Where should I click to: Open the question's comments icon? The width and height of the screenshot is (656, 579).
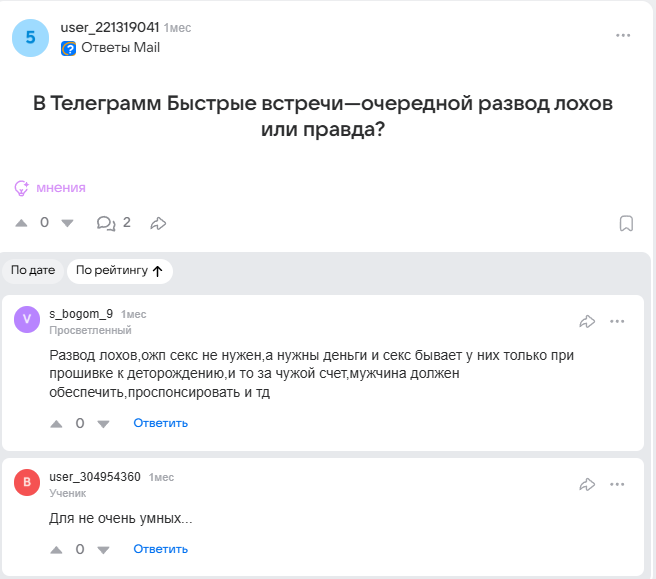105,223
